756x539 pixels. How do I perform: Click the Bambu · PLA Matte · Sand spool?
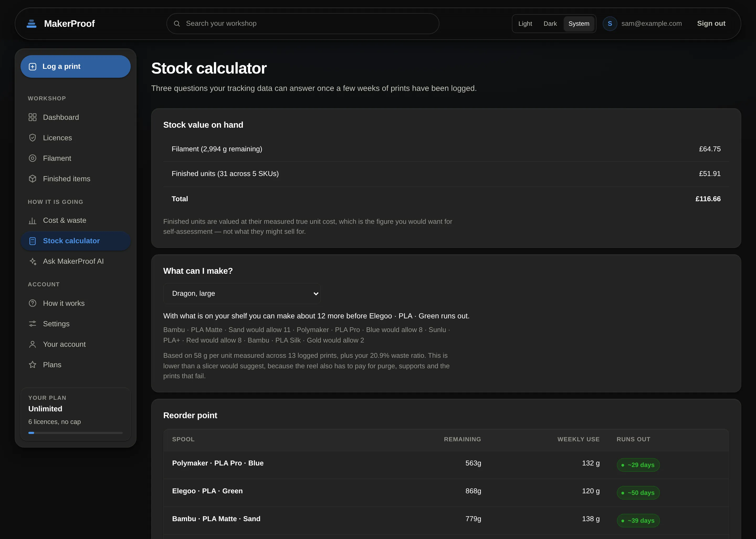[216, 519]
